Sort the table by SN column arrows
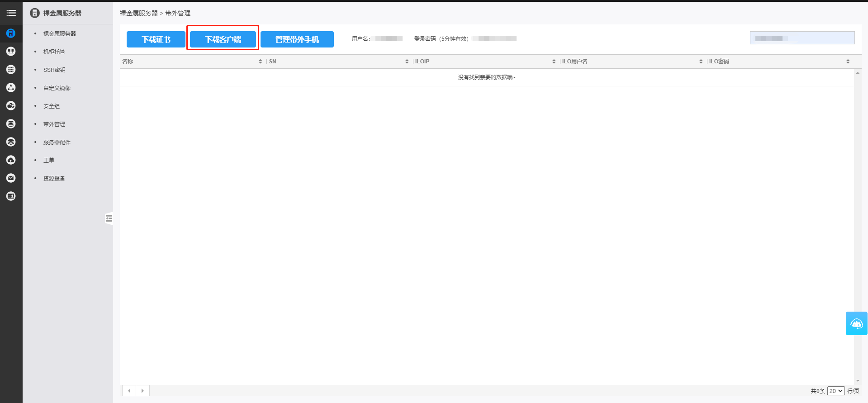The image size is (868, 403). 407,62
